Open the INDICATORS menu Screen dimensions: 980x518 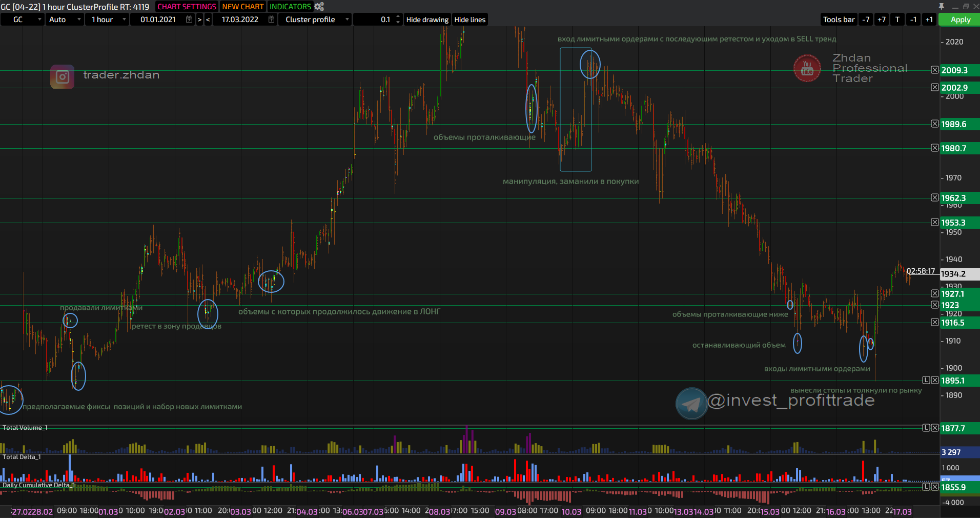click(x=290, y=7)
